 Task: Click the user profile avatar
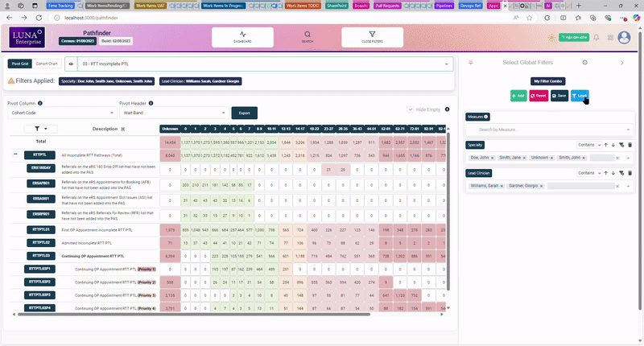click(x=623, y=38)
